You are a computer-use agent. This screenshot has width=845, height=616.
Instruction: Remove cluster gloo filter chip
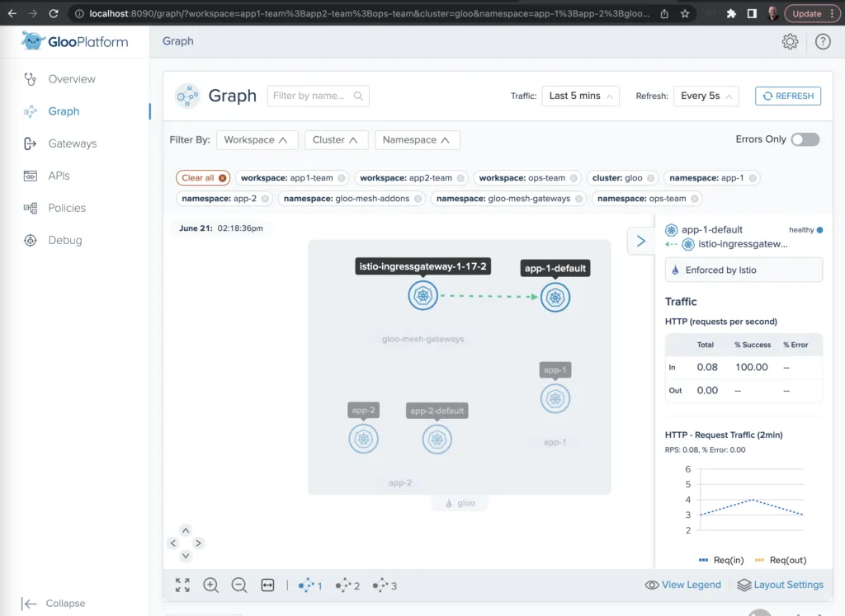(x=651, y=178)
